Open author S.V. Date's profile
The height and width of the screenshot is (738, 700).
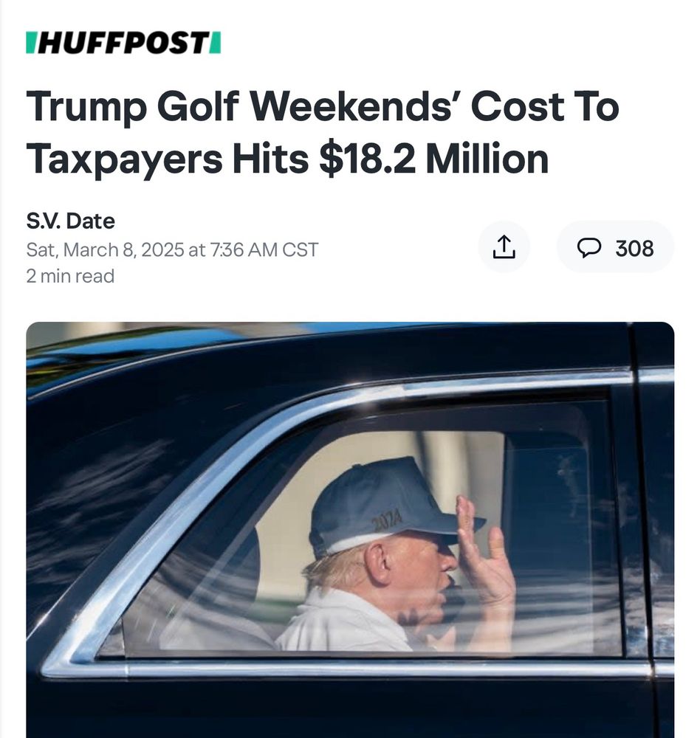[71, 221]
